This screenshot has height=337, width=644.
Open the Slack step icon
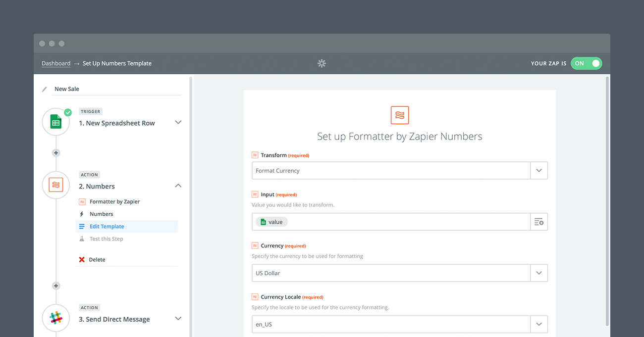pos(56,318)
